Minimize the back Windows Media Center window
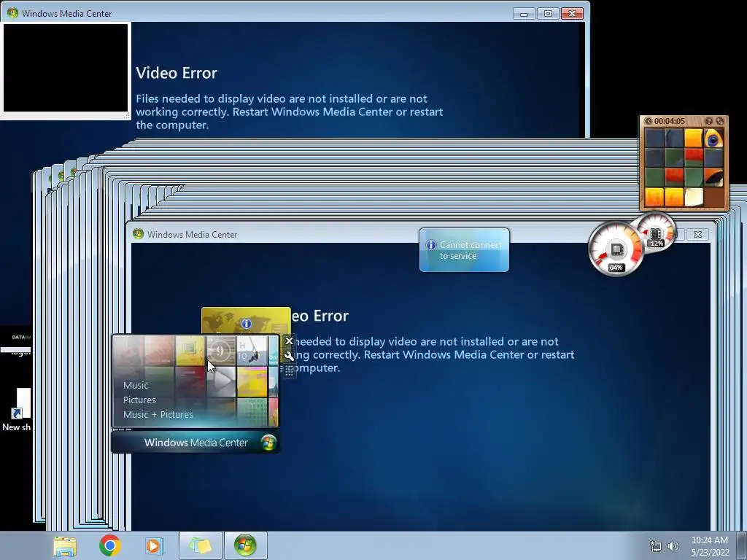The image size is (747, 560). [x=524, y=13]
